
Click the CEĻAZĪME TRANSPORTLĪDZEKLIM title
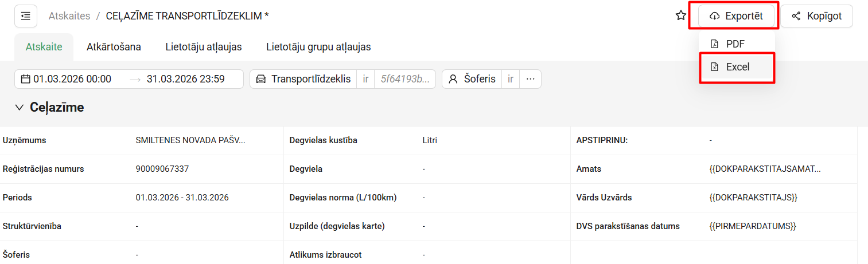pyautogui.click(x=188, y=16)
